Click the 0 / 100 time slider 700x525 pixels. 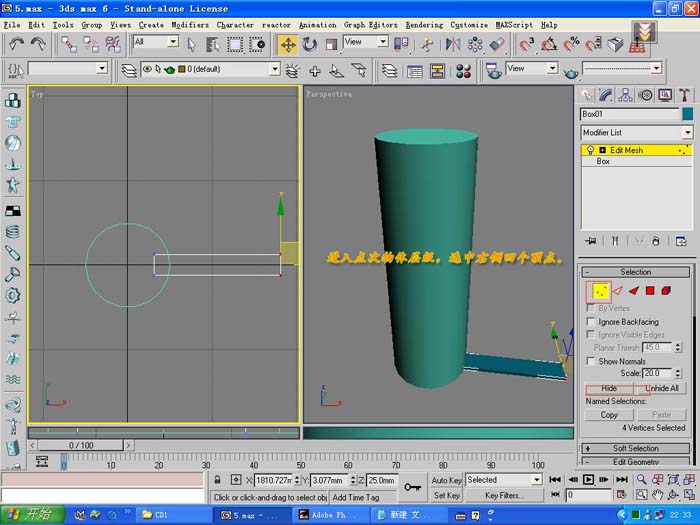[81, 446]
